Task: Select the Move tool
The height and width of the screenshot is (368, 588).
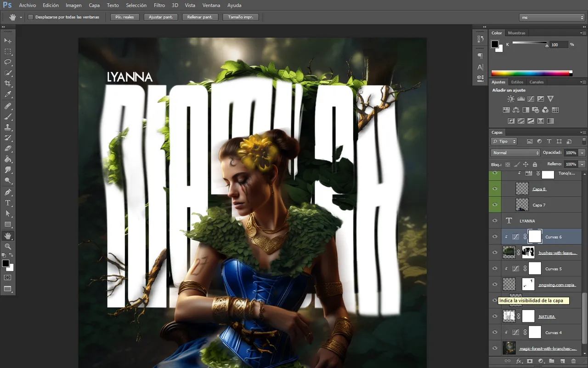Action: 8,40
